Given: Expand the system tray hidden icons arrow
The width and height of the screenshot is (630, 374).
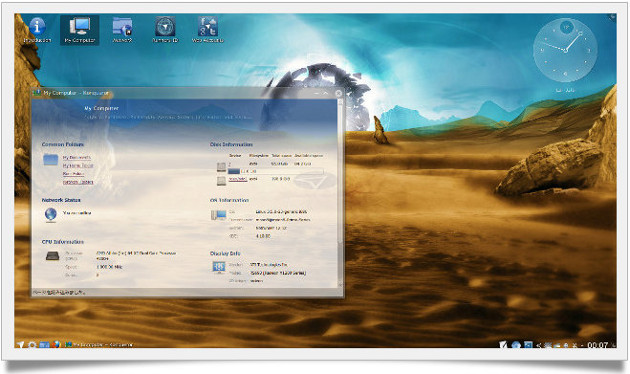Looking at the screenshot, I should pos(539,345).
